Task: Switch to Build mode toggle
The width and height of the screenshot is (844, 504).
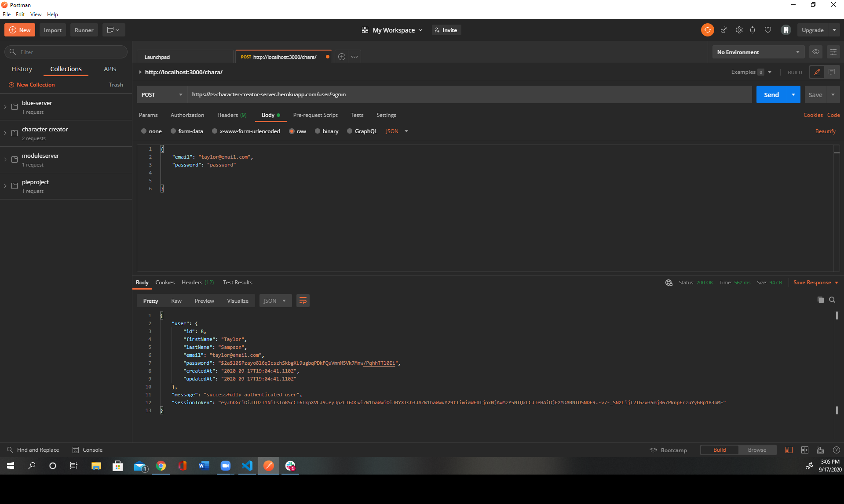Action: click(x=720, y=450)
